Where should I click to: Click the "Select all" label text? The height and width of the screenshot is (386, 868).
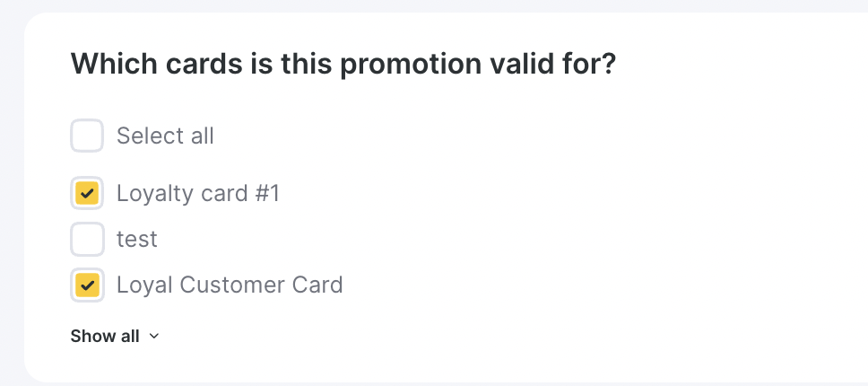pos(165,136)
